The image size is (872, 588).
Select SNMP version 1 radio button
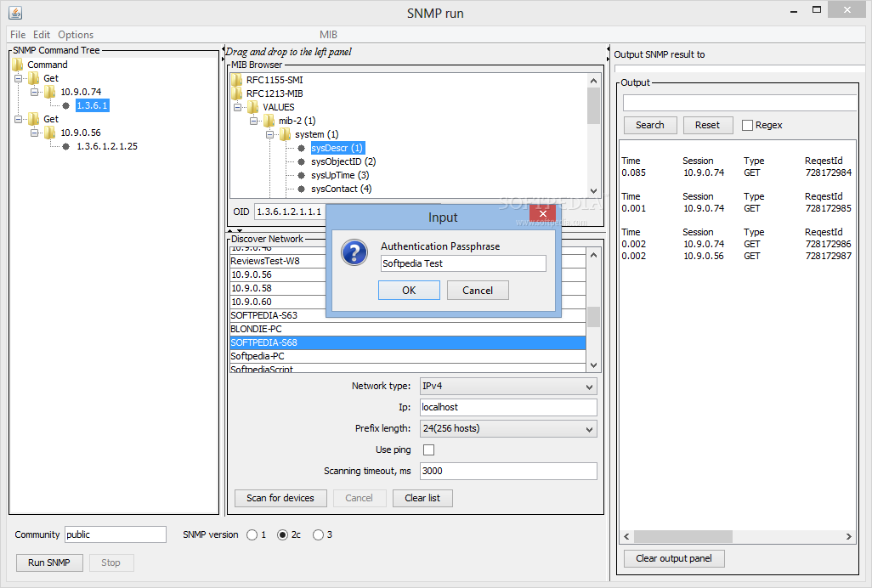[x=252, y=534]
